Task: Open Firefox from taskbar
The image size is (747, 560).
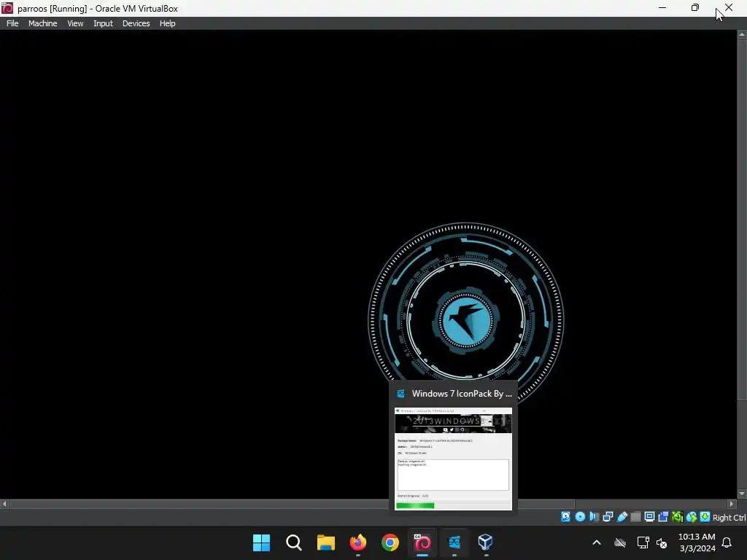Action: pos(357,542)
